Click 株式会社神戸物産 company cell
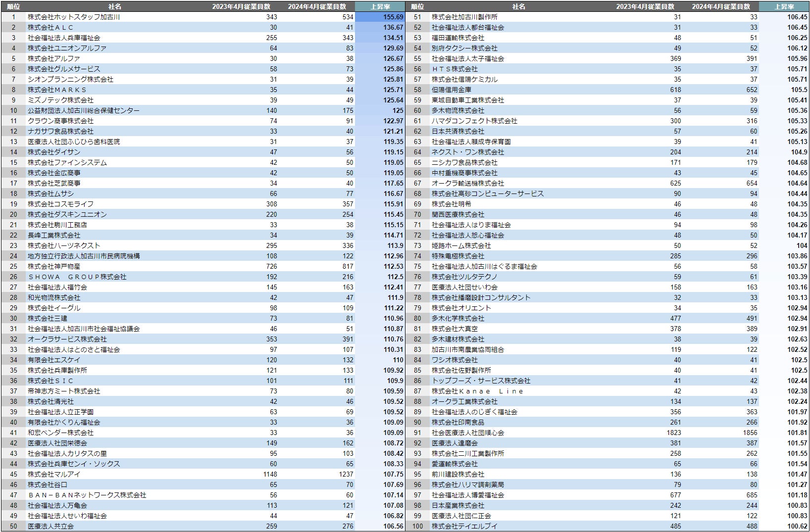The height and width of the screenshot is (532, 810). tap(54, 266)
